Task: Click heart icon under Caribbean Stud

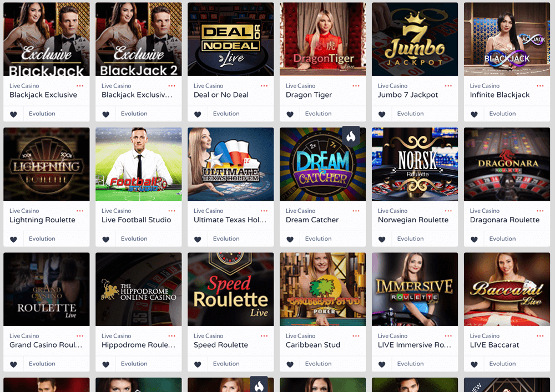Action: coord(290,364)
